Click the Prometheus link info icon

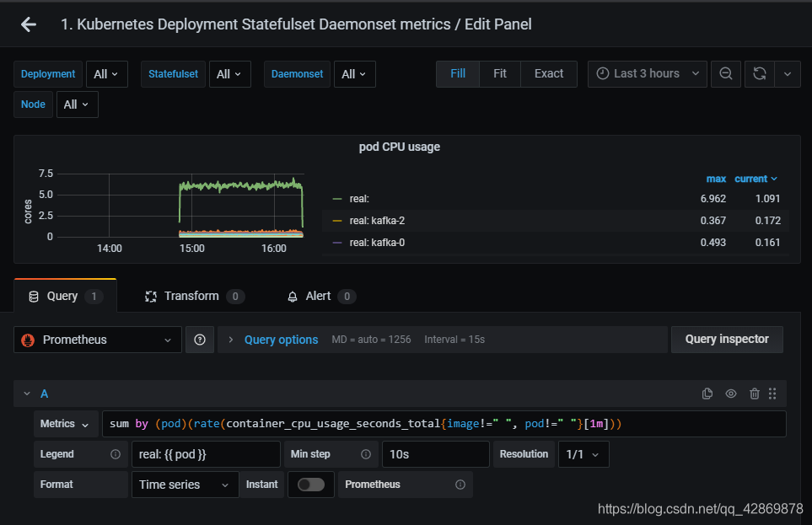tap(460, 485)
